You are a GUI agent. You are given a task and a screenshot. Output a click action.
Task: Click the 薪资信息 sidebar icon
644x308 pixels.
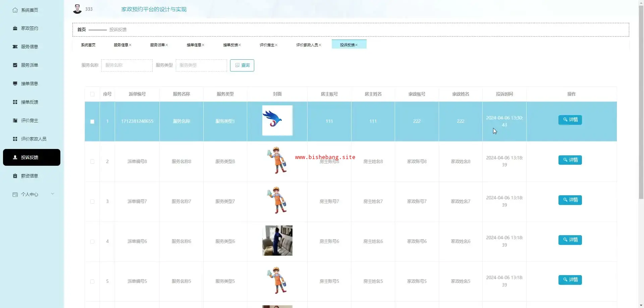[x=15, y=176]
